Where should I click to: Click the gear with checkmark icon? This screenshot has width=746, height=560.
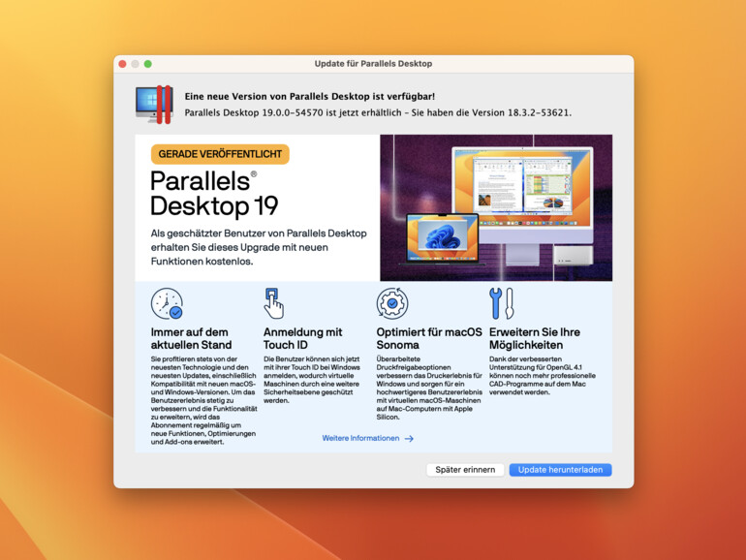[x=392, y=303]
